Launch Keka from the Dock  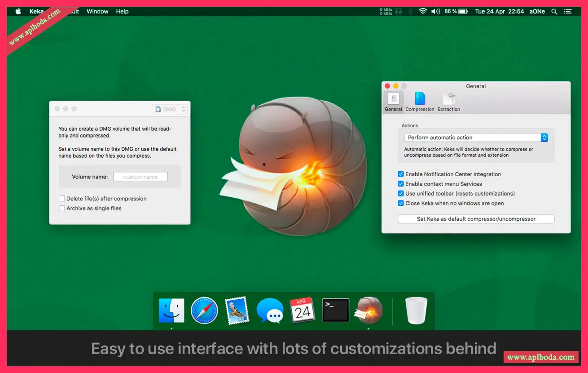tap(369, 311)
